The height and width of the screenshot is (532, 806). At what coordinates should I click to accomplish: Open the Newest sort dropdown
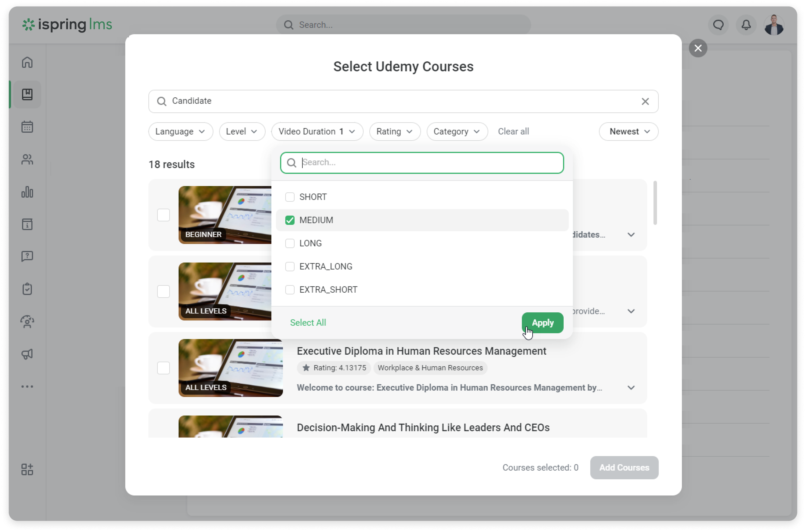click(629, 132)
